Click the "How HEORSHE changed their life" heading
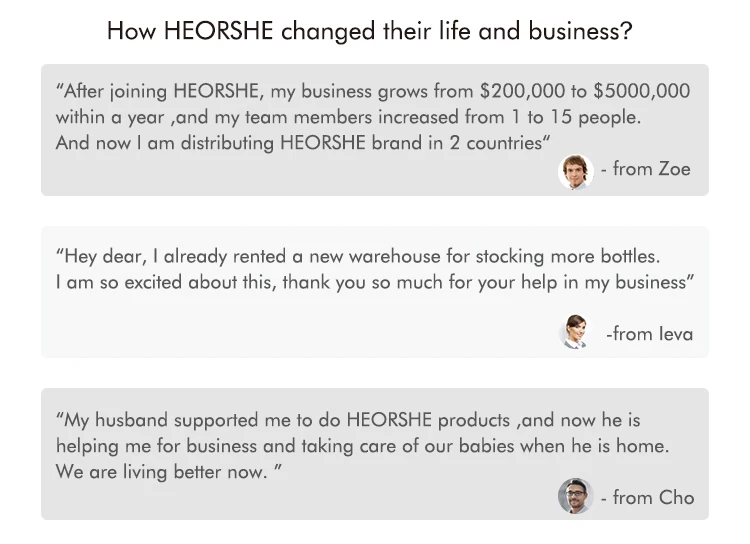The image size is (750, 544). (369, 30)
